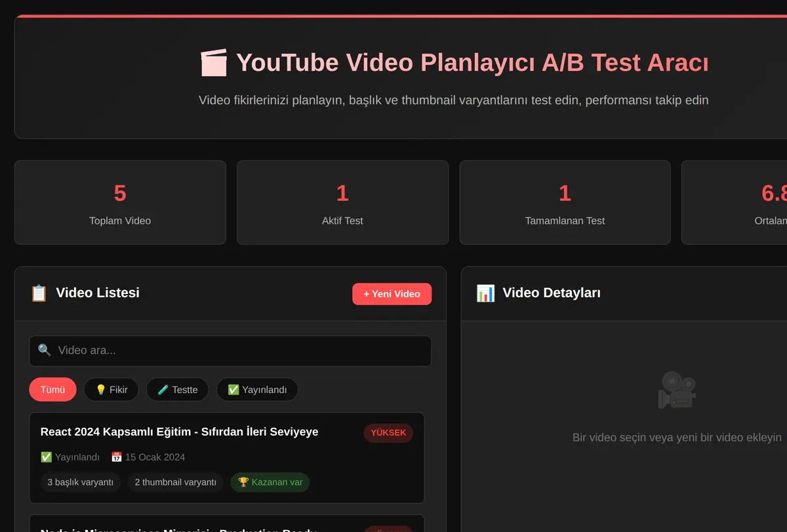The height and width of the screenshot is (532, 787).
Task: Click the clapperboard icon in the header
Action: coord(214,63)
